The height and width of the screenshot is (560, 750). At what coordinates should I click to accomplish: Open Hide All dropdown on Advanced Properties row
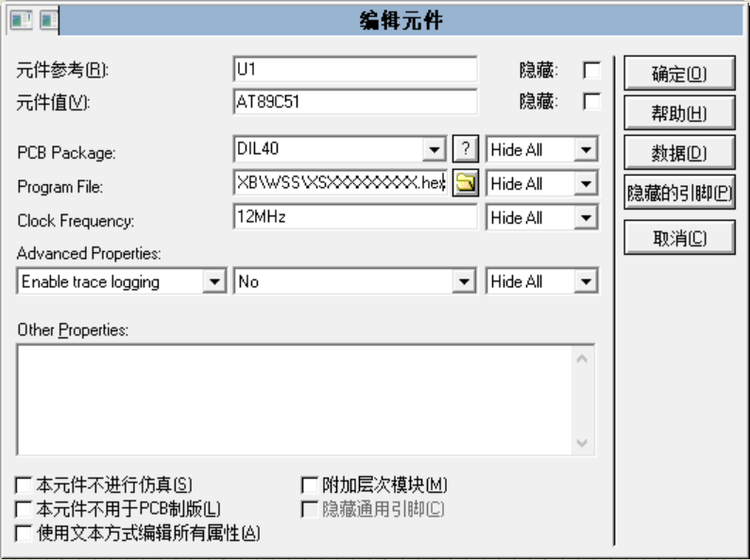coord(586,281)
